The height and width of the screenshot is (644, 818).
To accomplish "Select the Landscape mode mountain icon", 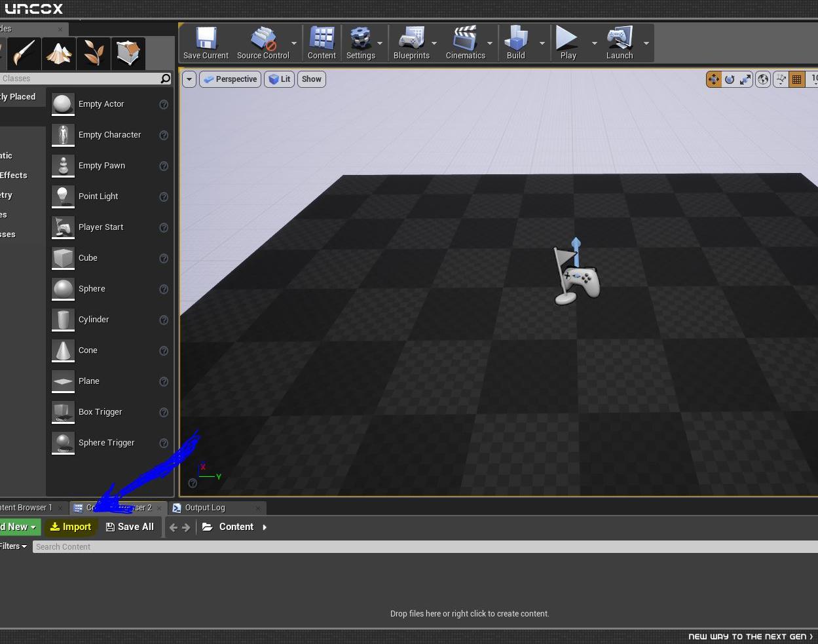I will tap(59, 53).
